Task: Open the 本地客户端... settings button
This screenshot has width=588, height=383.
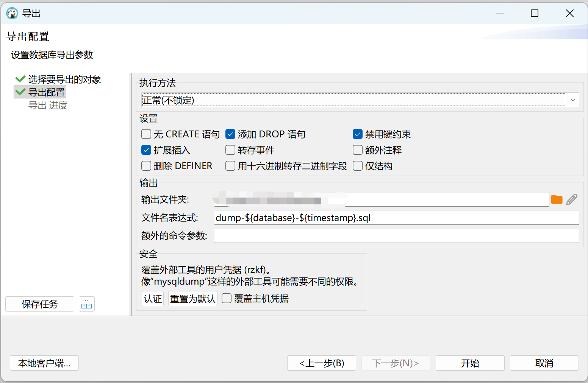Action: pyautogui.click(x=44, y=363)
